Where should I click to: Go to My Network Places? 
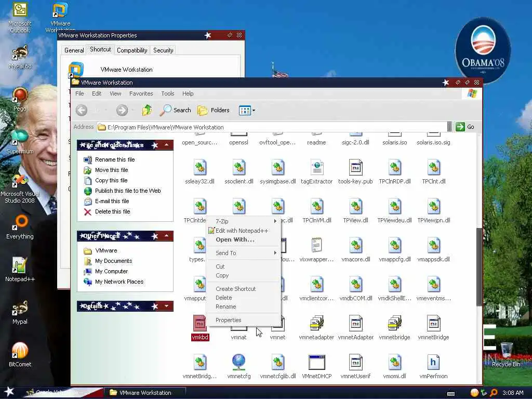119,282
